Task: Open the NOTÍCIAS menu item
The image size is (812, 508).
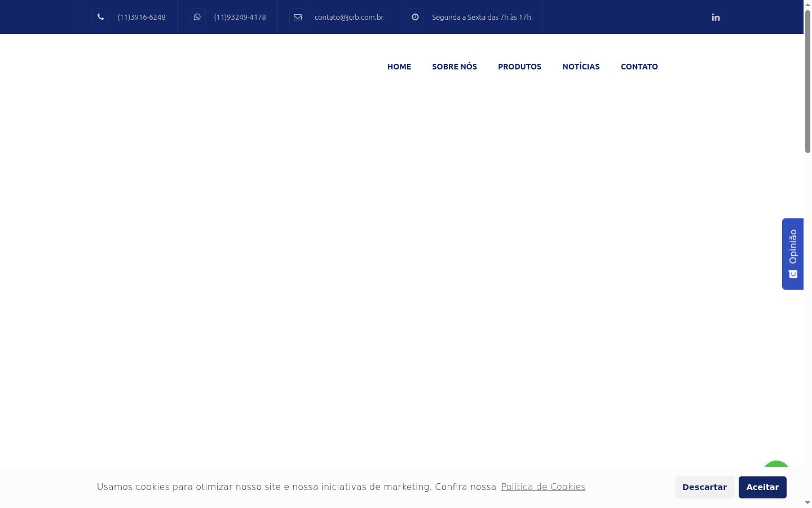Action: click(581, 67)
